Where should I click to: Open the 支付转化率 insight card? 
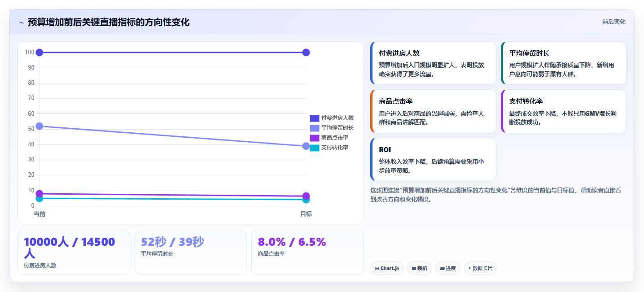click(563, 111)
